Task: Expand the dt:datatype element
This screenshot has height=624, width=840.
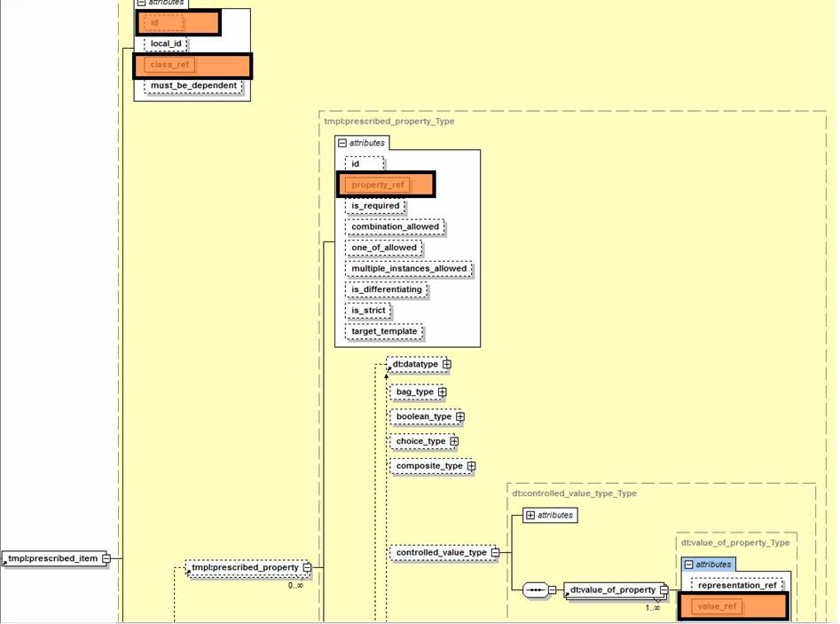Action: point(447,364)
